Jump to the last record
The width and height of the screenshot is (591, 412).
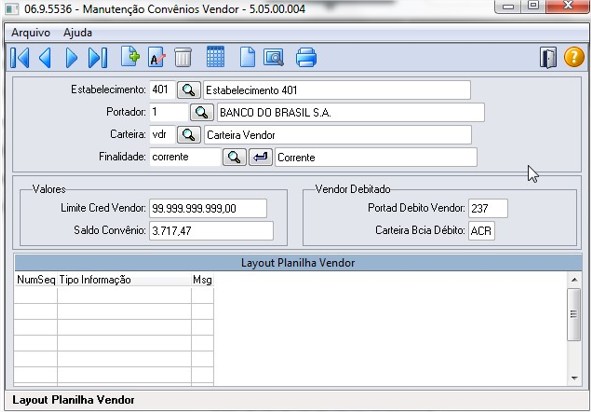click(98, 58)
